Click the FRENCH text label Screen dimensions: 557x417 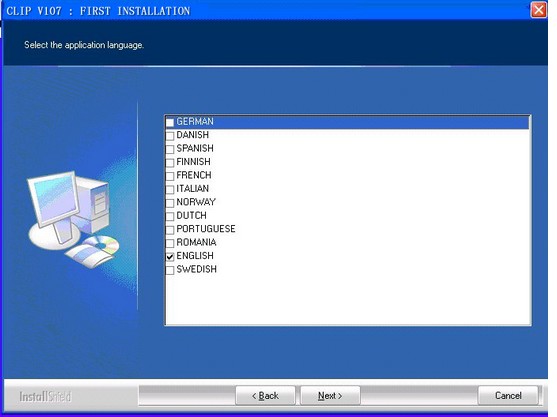click(194, 175)
